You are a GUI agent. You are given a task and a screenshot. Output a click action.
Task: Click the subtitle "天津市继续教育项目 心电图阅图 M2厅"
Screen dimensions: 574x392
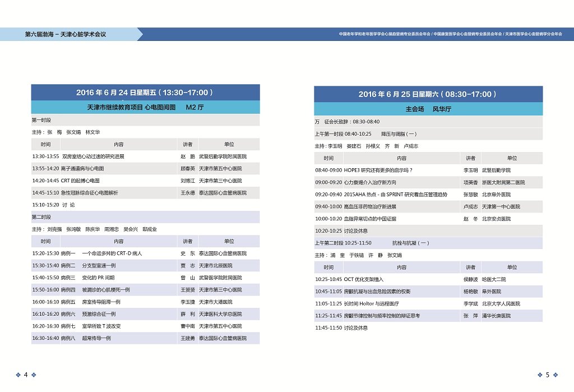tap(145, 107)
